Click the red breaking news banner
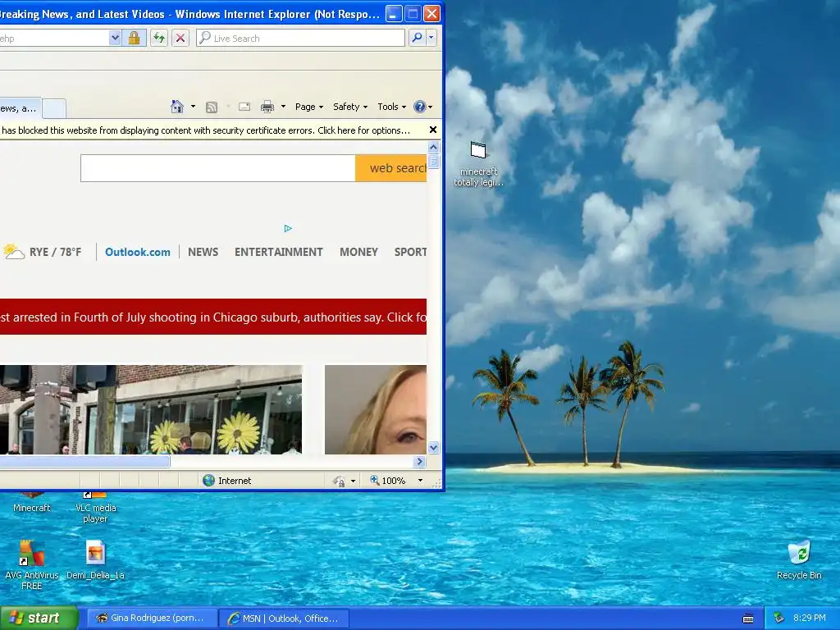Screen dimensions: 840x630 (213, 317)
